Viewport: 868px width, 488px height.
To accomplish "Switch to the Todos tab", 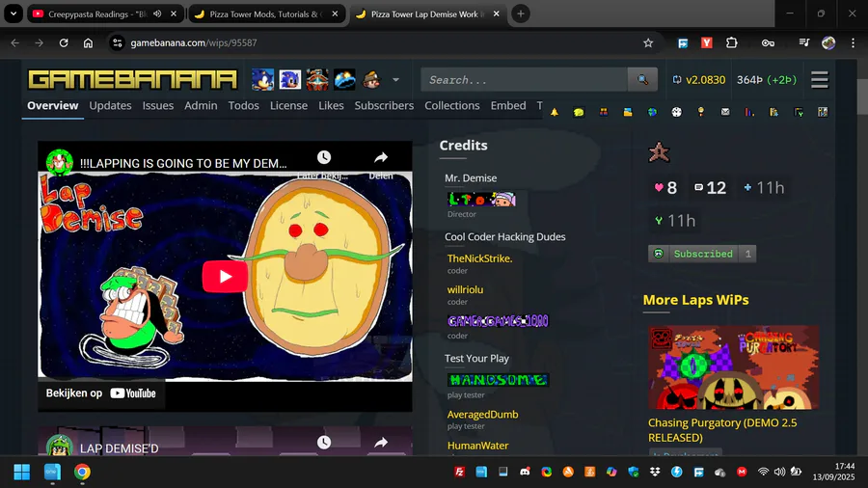I will tap(244, 105).
